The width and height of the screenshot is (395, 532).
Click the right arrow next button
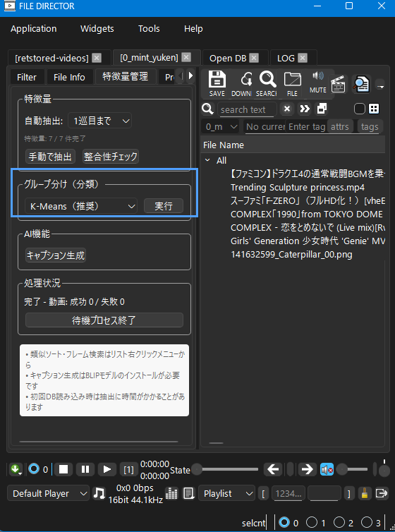308,470
